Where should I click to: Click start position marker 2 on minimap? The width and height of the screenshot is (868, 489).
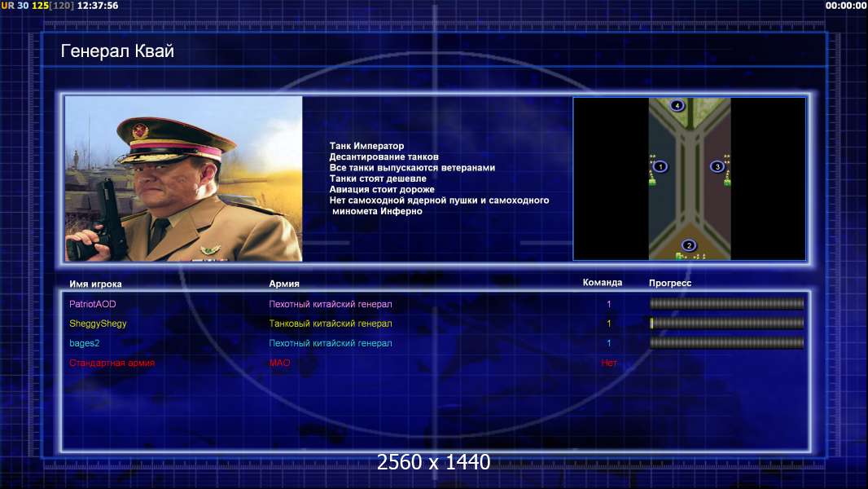pyautogui.click(x=689, y=245)
